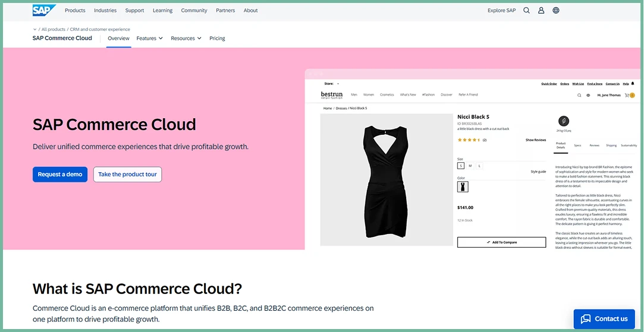
Task: Click the Wish List link
Action: click(578, 84)
